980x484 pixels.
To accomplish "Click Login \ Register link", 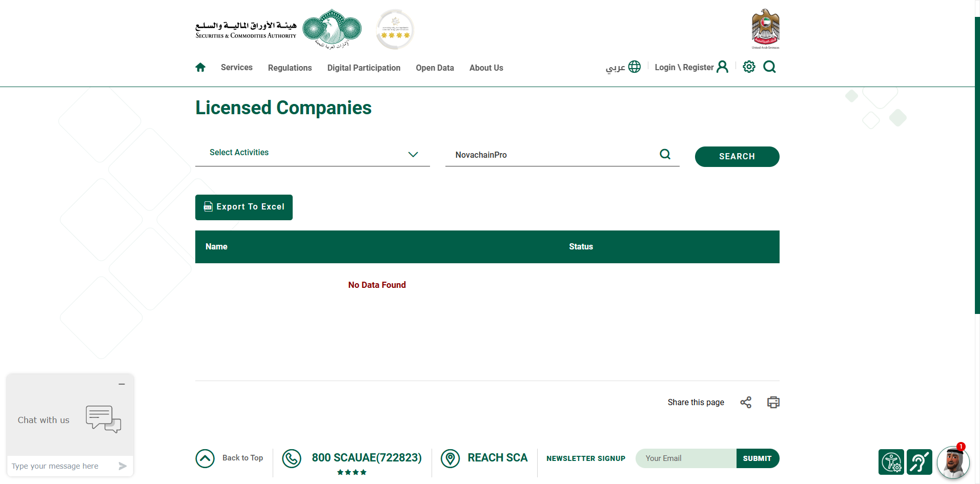I will click(x=690, y=67).
